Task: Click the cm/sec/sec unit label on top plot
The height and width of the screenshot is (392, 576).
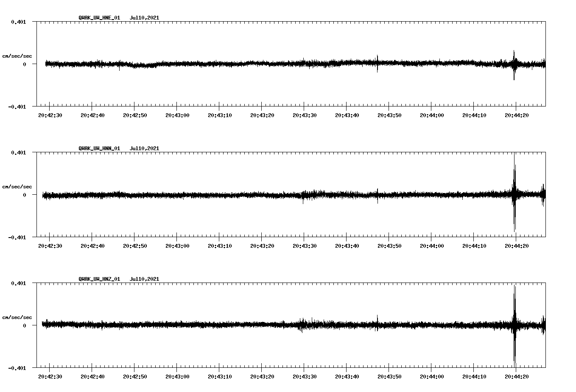Action: point(17,55)
